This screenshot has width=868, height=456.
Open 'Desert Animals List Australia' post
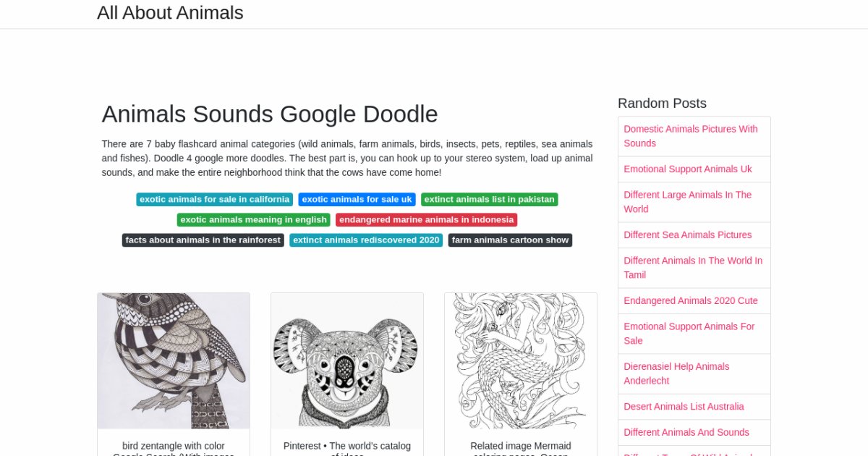coord(684,406)
